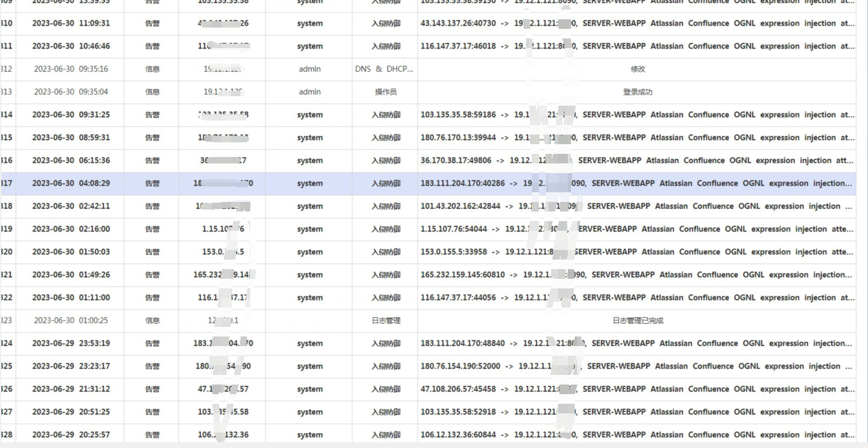Image resolution: width=868 pixels, height=448 pixels.
Task: Select log entry dated 2023-06-29 23:53:19
Action: pos(71,344)
